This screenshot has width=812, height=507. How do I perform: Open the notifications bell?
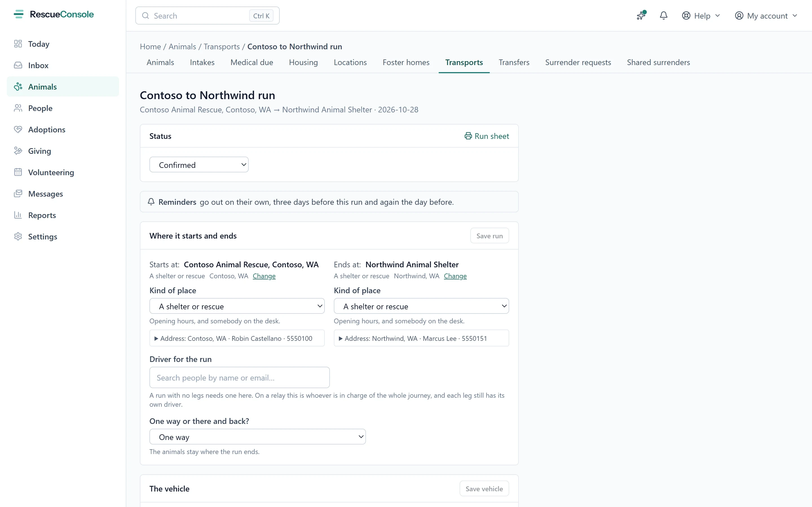coord(663,15)
